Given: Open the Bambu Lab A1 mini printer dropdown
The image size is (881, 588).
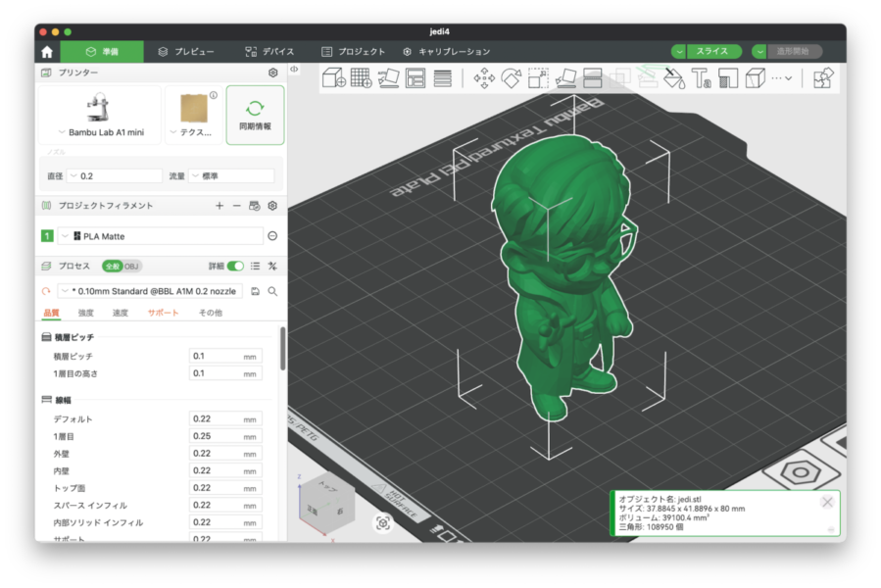Looking at the screenshot, I should coord(101,131).
